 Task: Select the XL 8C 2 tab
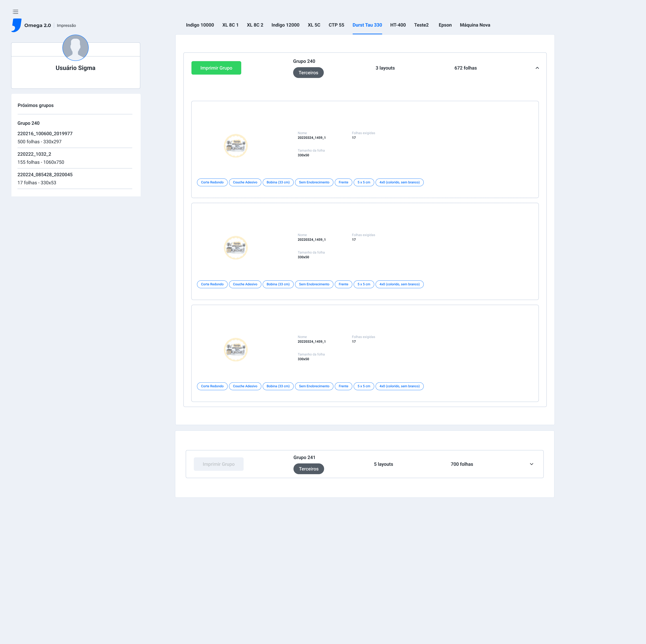tap(255, 25)
